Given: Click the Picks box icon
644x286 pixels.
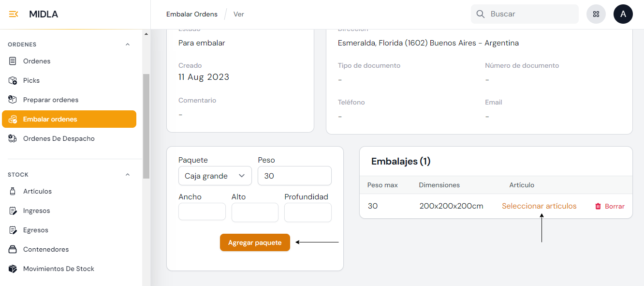Looking at the screenshot, I should pyautogui.click(x=13, y=80).
